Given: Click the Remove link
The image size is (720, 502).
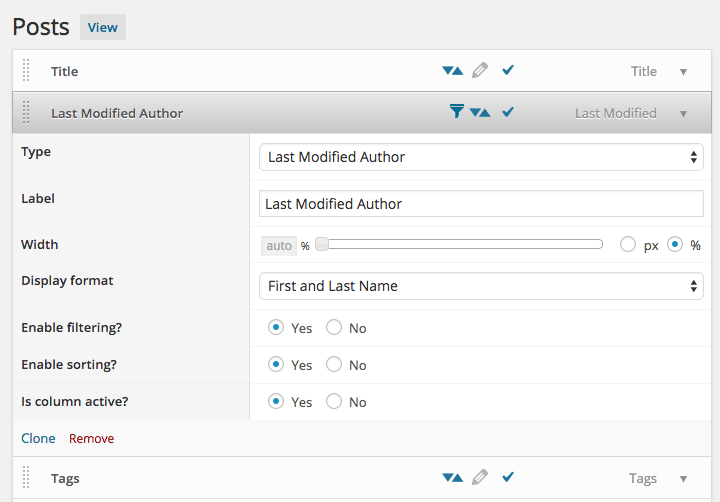Looking at the screenshot, I should (91, 439).
